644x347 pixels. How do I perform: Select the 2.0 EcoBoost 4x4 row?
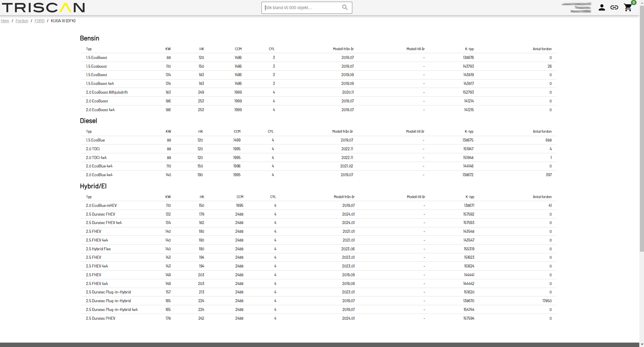coord(318,110)
